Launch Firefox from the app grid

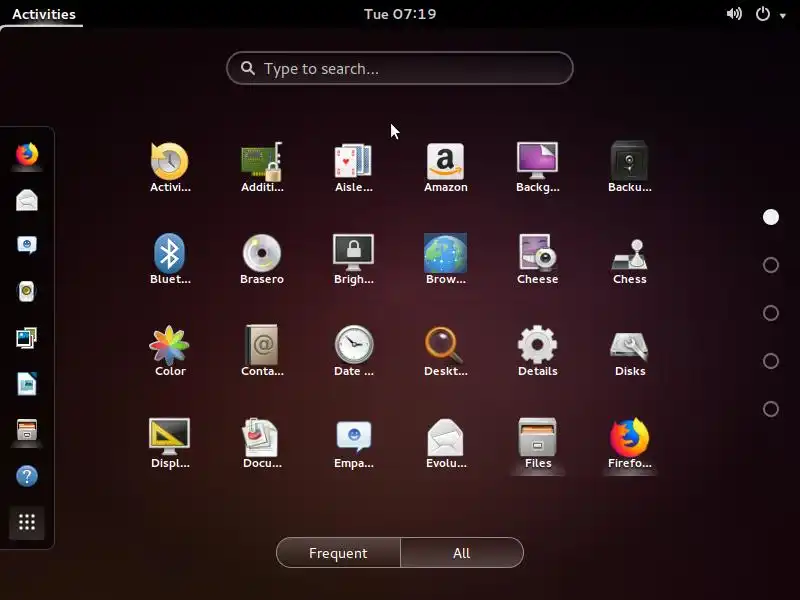coord(630,443)
